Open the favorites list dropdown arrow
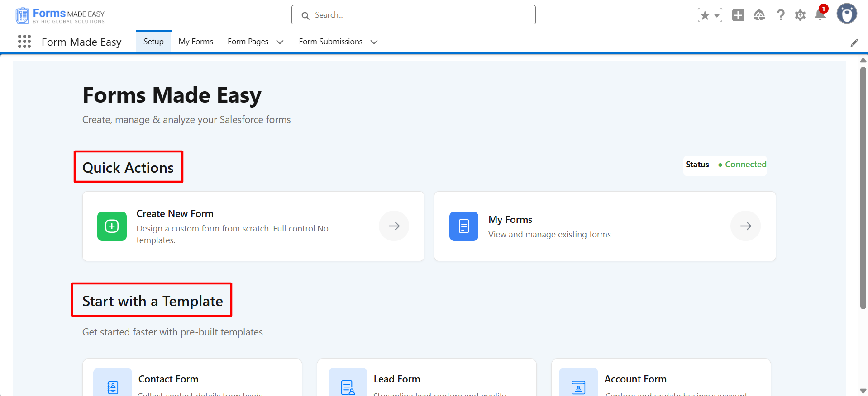This screenshot has height=396, width=868. (717, 15)
